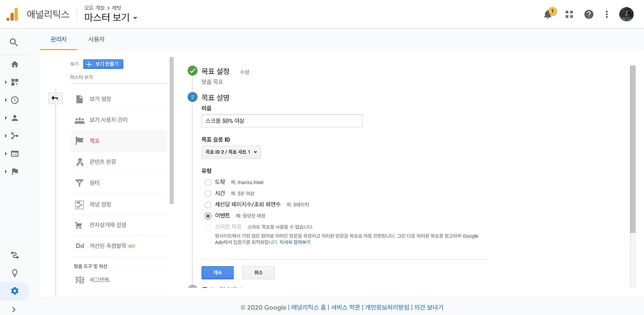Expand Customization sidebar arrow
The height and width of the screenshot is (315, 644).
(6, 82)
